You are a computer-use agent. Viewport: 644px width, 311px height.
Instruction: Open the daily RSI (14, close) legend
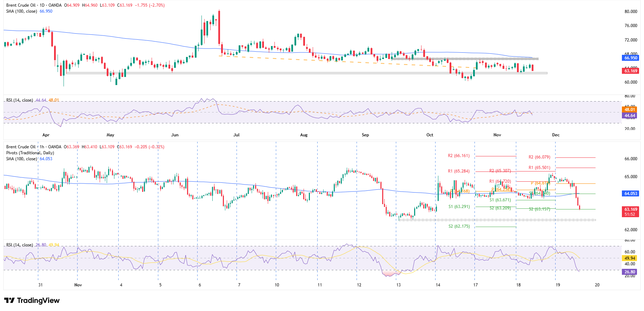tap(20, 100)
